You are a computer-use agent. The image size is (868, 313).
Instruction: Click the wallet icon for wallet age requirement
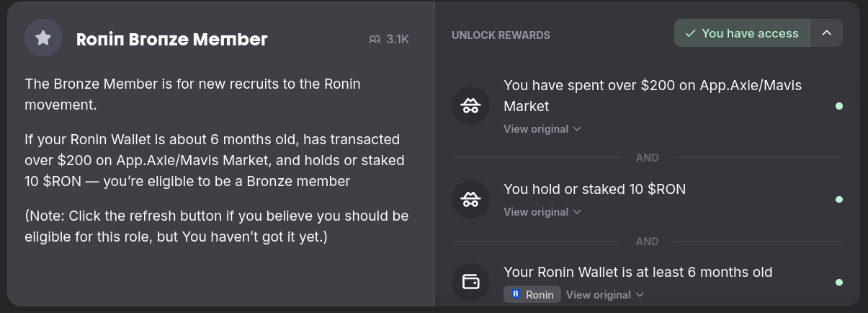470,282
